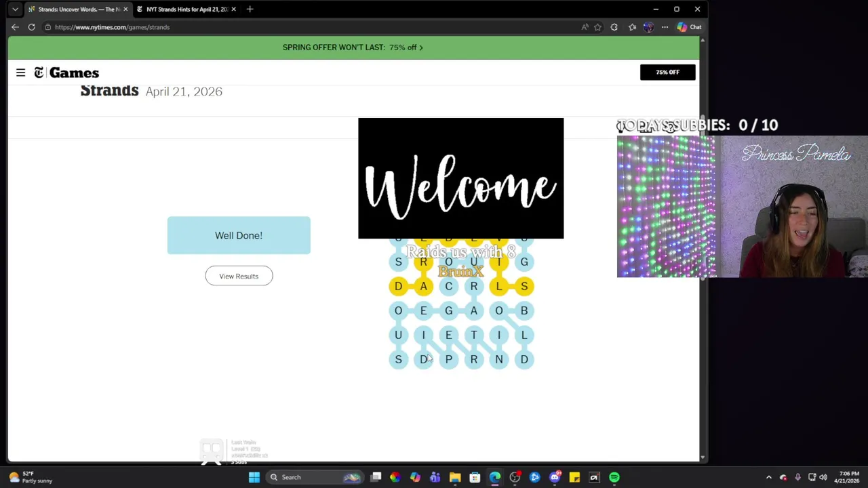Image resolution: width=868 pixels, height=488 pixels.
Task: Open Discord from the taskbar
Action: tap(555, 477)
